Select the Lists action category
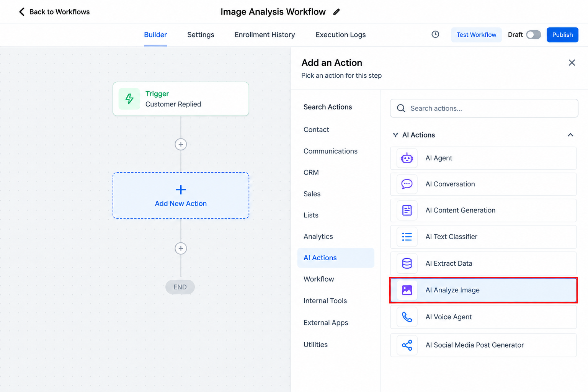 click(311, 215)
